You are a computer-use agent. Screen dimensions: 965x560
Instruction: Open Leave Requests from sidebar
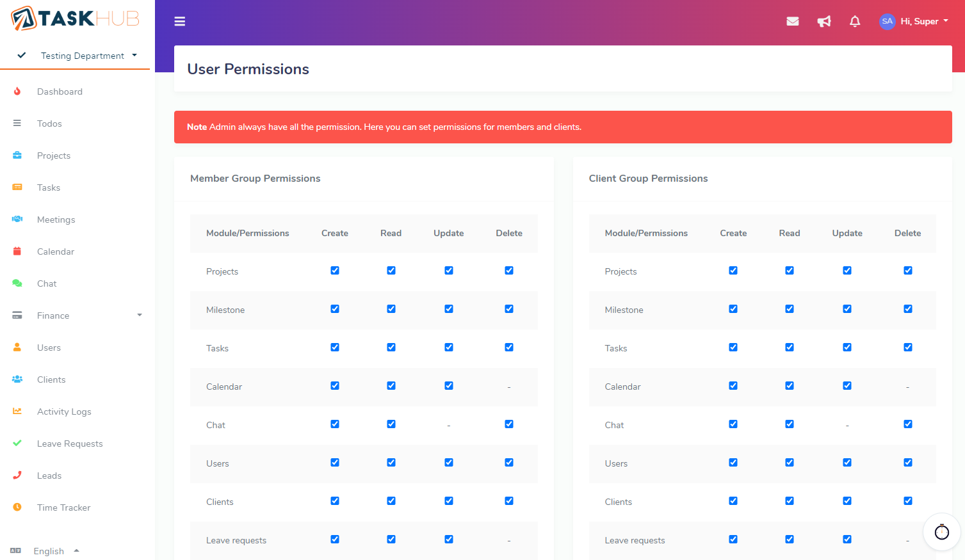click(x=70, y=444)
